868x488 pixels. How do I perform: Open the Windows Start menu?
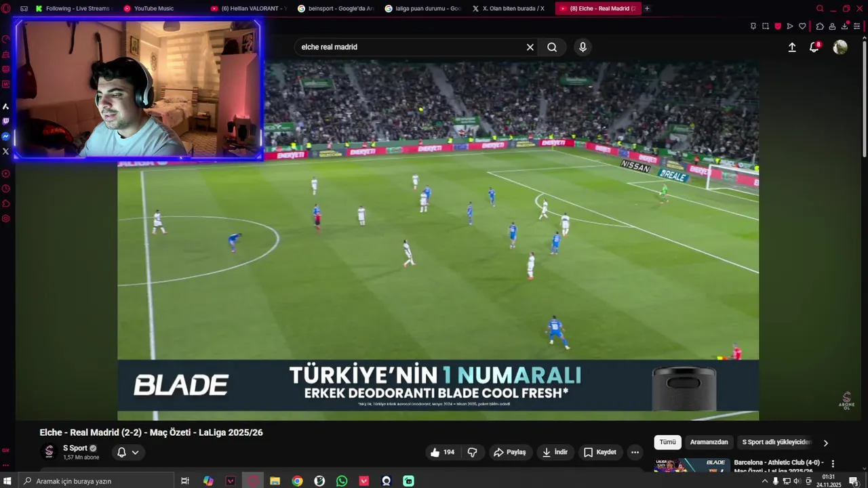7,481
